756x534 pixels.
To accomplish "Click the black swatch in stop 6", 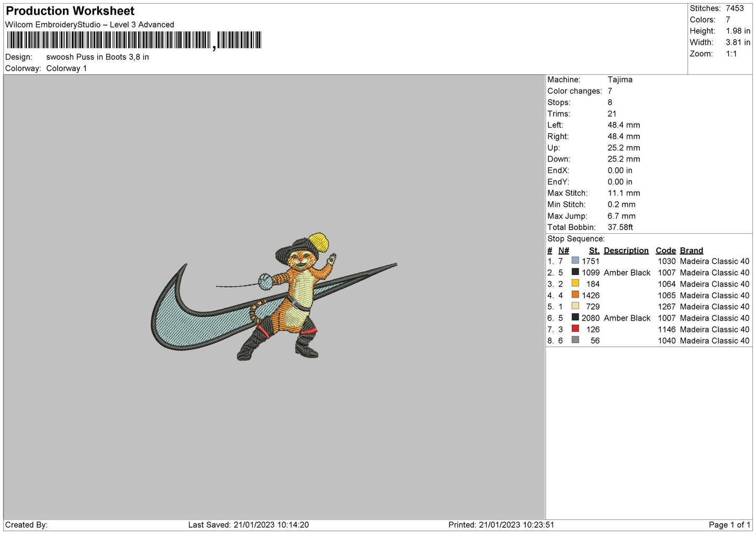I will point(576,317).
